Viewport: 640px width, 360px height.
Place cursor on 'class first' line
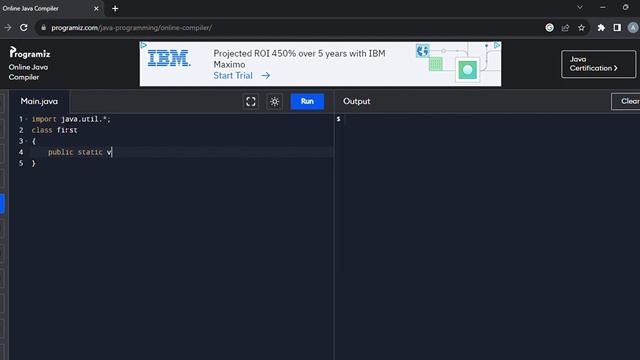(x=54, y=130)
